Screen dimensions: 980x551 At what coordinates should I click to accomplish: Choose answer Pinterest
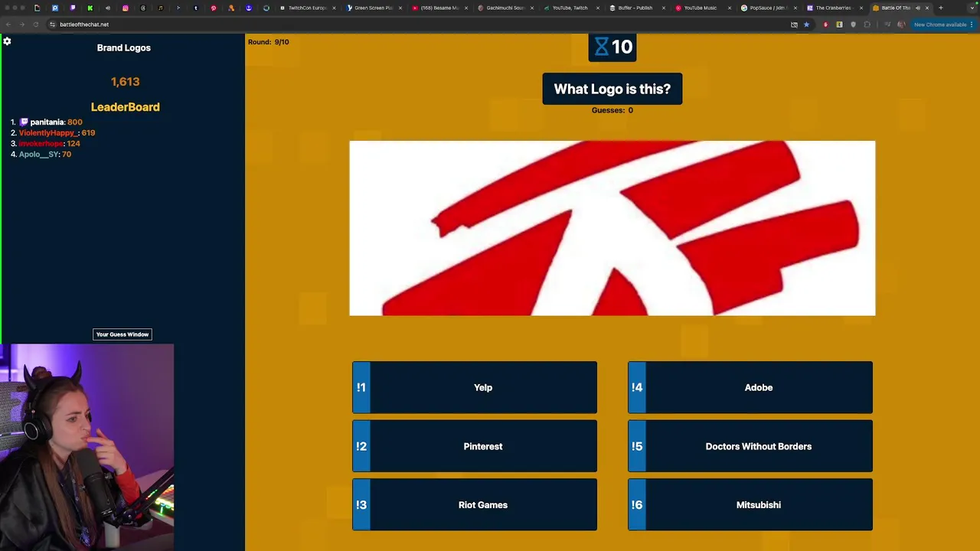(475, 446)
